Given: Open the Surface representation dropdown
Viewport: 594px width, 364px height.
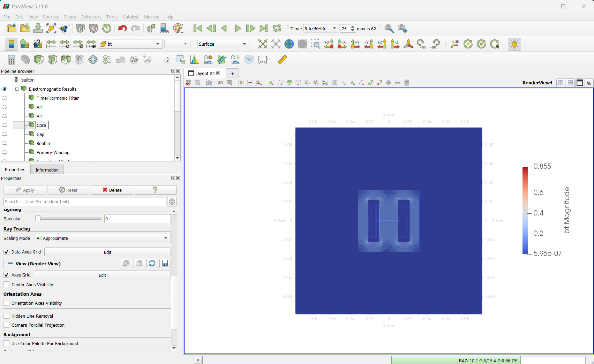Looking at the screenshot, I should click(223, 44).
